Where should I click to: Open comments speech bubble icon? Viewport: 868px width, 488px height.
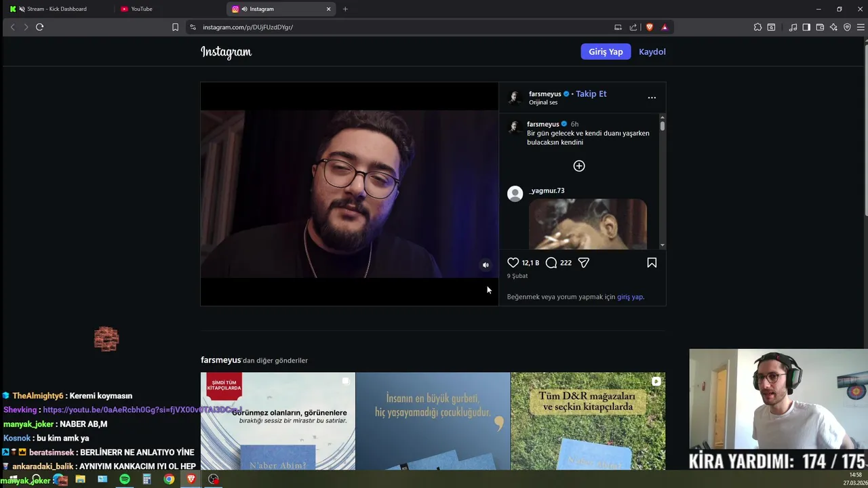(x=551, y=262)
